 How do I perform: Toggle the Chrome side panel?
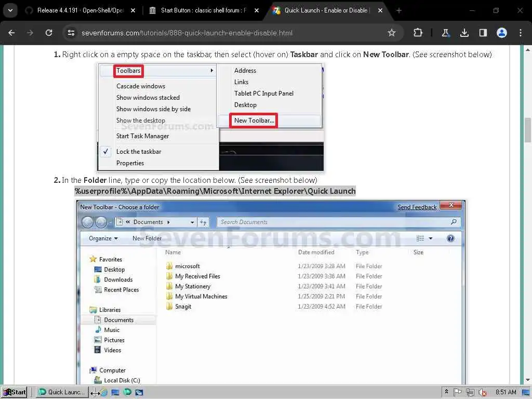[483, 33]
